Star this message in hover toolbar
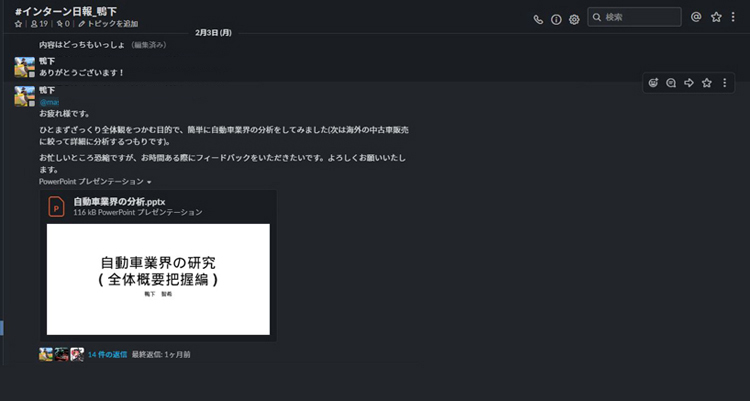750x401 pixels. [x=706, y=83]
